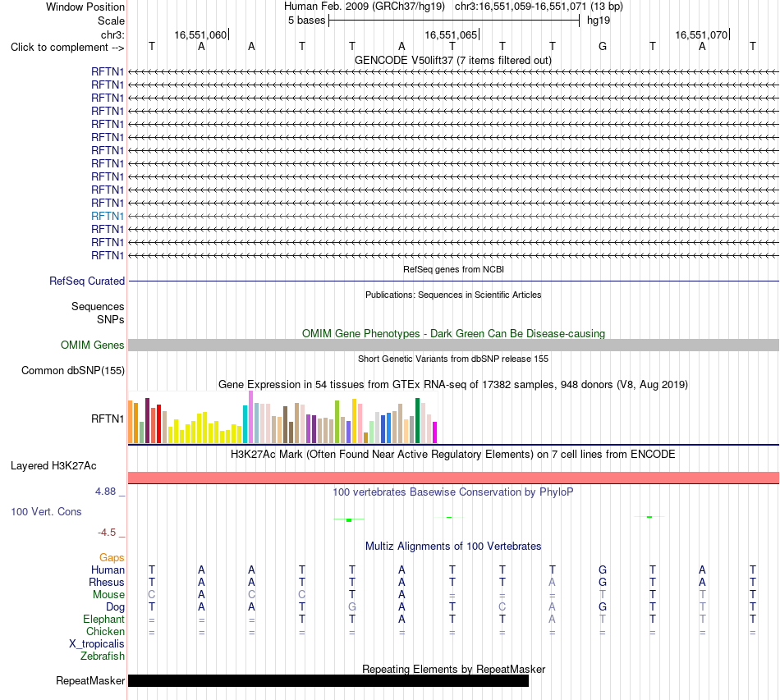This screenshot has width=780, height=700.
Task: Click 'Multiz Alignments of 100 Vertebrates' title
Action: [453, 546]
